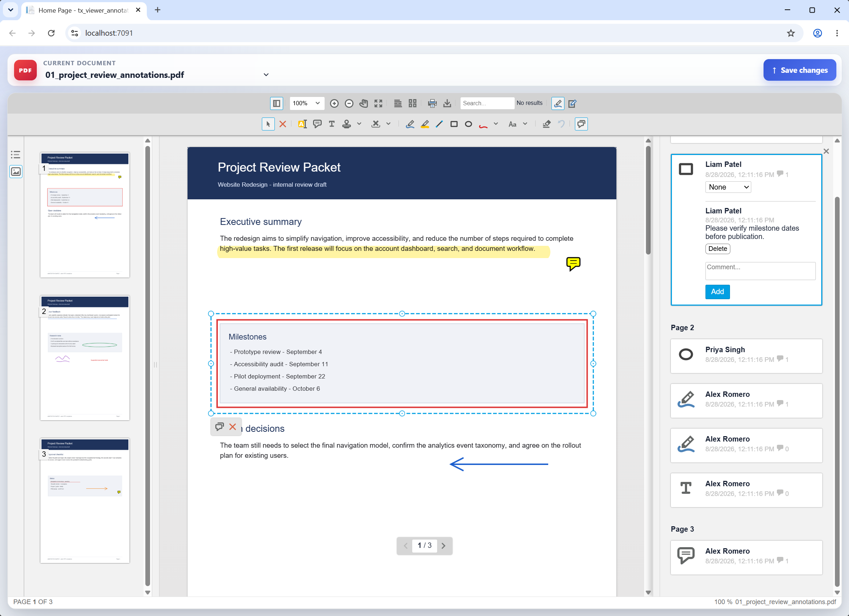Select the rejected stamp tool icon
This screenshot has width=849, height=616.
(376, 124)
